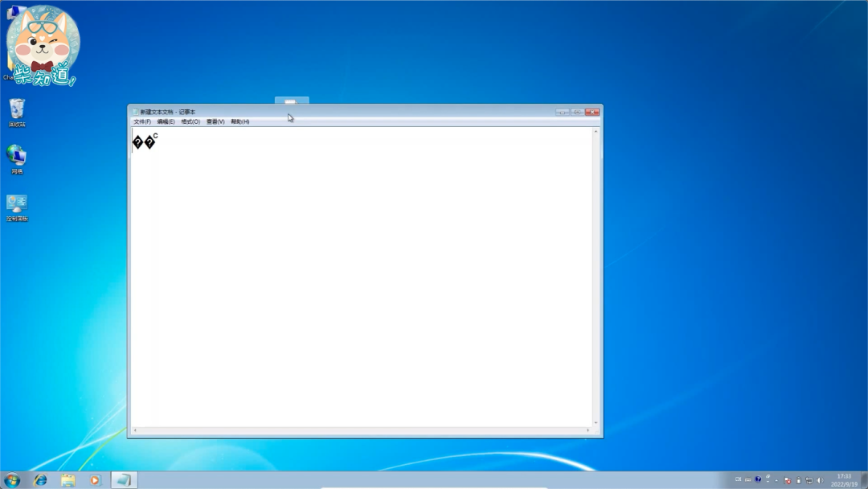The width and height of the screenshot is (868, 489).
Task: Open the Control Panel (控制面板) desktop icon
Action: pyautogui.click(x=17, y=204)
